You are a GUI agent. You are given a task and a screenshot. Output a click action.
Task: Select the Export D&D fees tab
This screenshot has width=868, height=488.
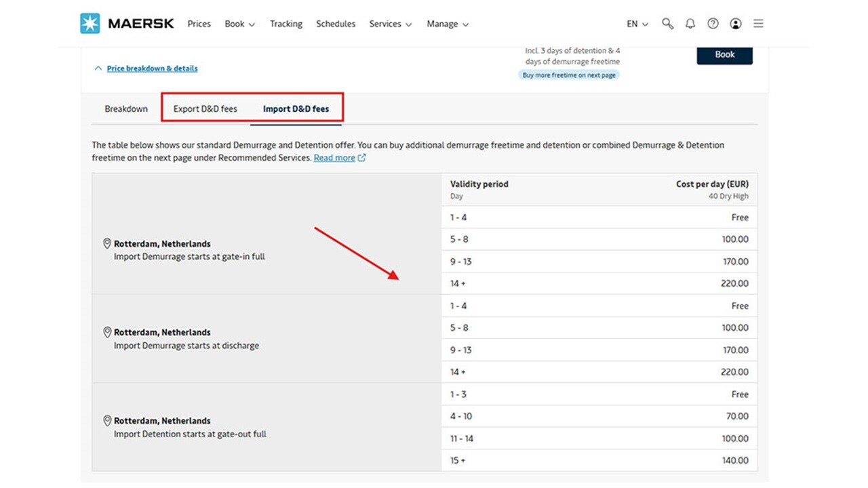pos(205,108)
